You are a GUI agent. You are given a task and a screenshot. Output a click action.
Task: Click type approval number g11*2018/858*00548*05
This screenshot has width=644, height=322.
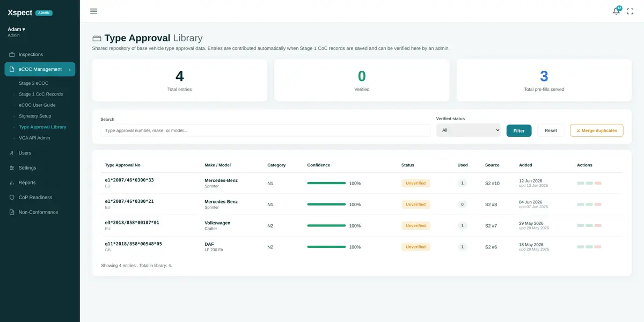[x=133, y=244]
